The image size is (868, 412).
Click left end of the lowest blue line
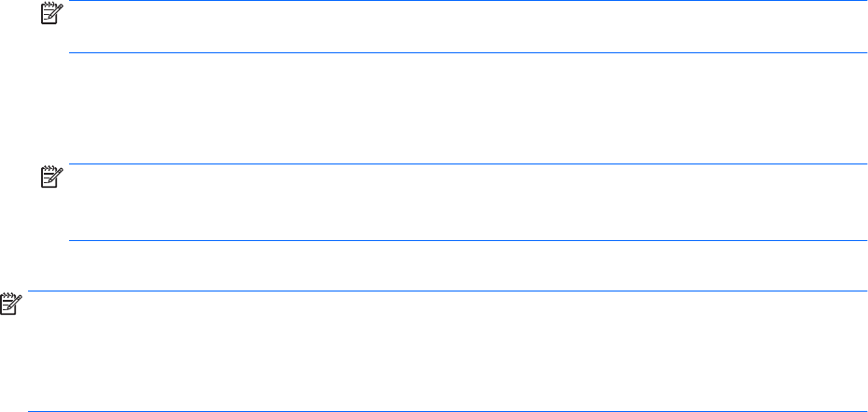coord(32,410)
